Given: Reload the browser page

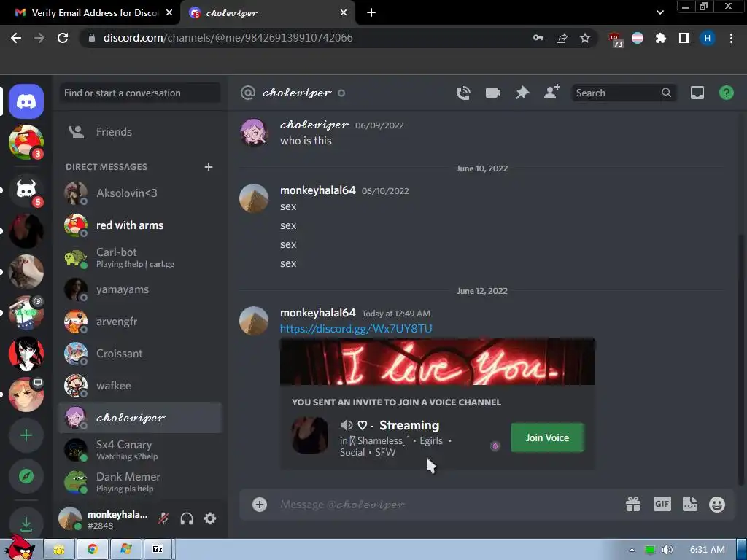Looking at the screenshot, I should click(63, 38).
